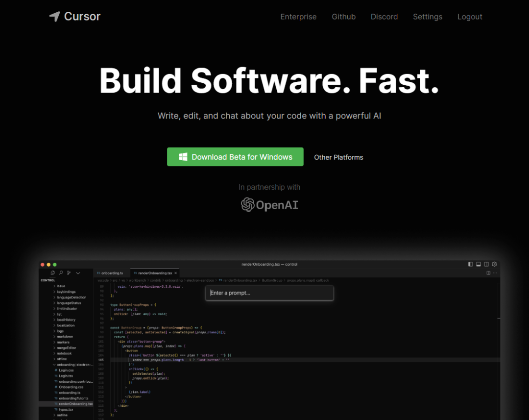This screenshot has height=420, width=529.
Task: Click the green maximize dot of editor window
Action: click(55, 265)
